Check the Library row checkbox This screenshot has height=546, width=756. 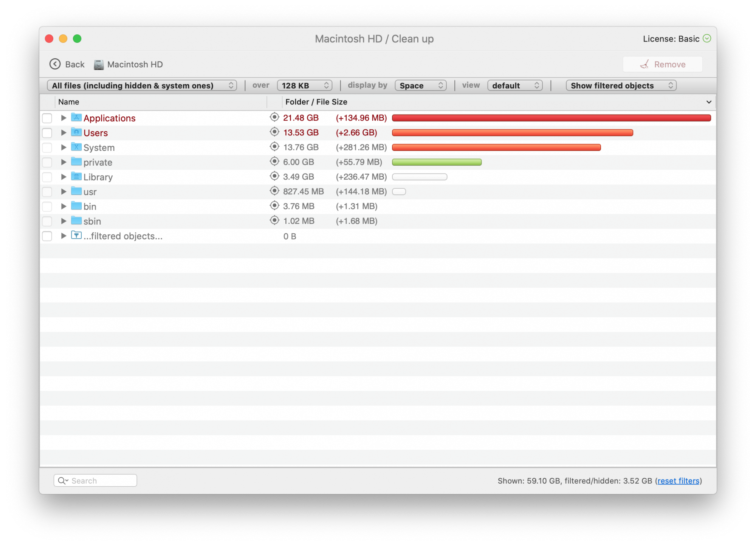coord(47,177)
